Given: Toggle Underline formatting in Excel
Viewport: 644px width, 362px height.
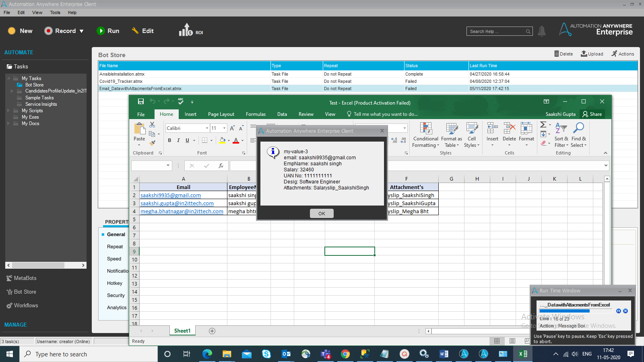Looking at the screenshot, I should (x=187, y=140).
